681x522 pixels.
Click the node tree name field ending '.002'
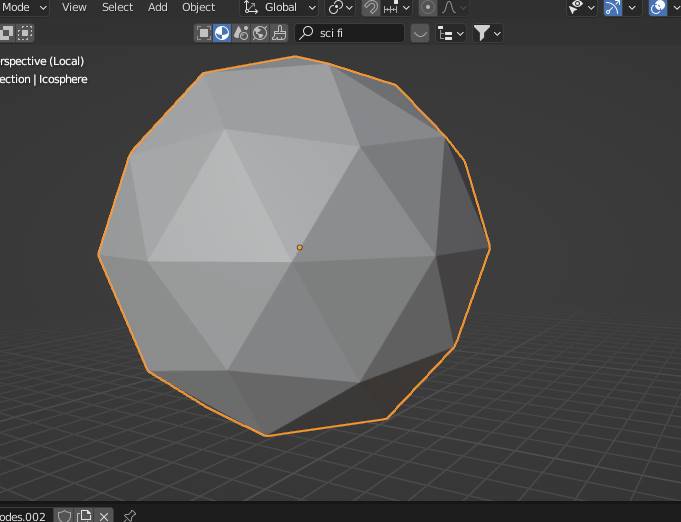point(26,516)
